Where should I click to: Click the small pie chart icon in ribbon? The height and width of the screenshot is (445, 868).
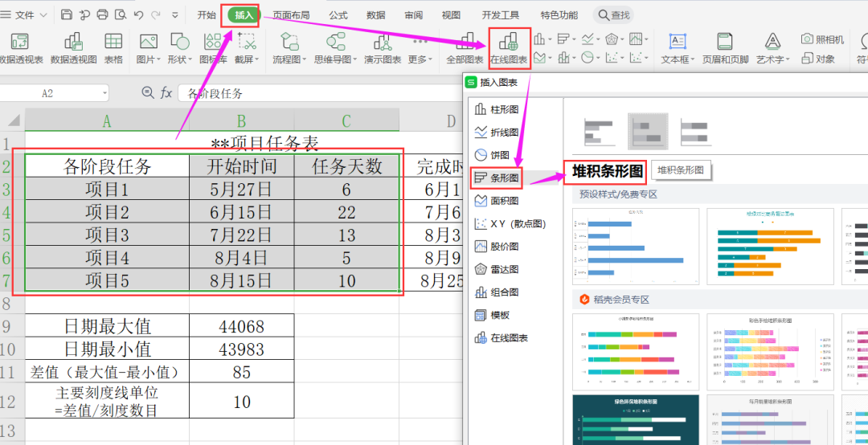tap(588, 57)
